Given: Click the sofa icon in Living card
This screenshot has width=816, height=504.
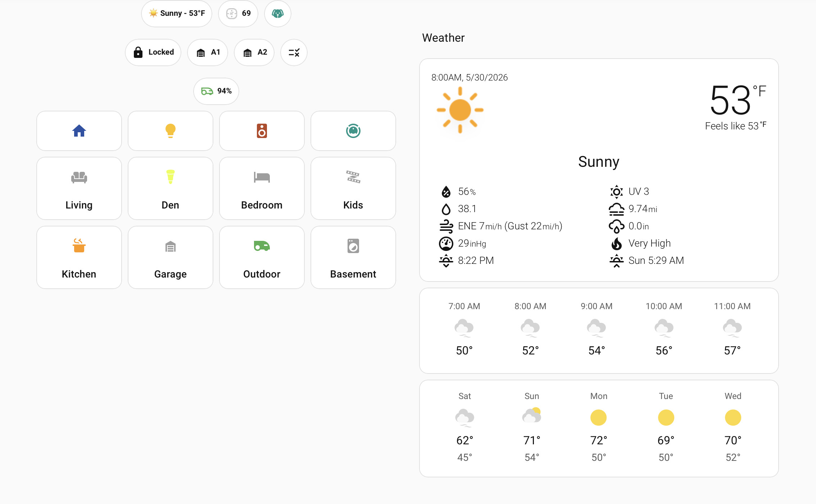Looking at the screenshot, I should pos(79,177).
